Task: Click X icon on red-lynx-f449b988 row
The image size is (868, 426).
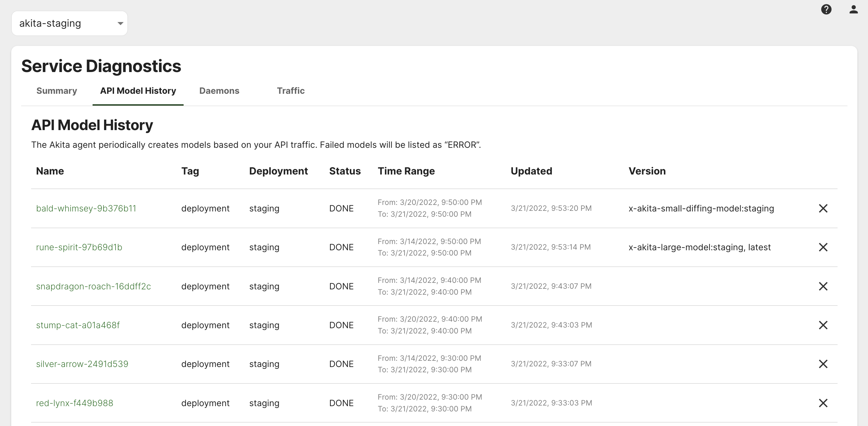Action: tap(823, 403)
